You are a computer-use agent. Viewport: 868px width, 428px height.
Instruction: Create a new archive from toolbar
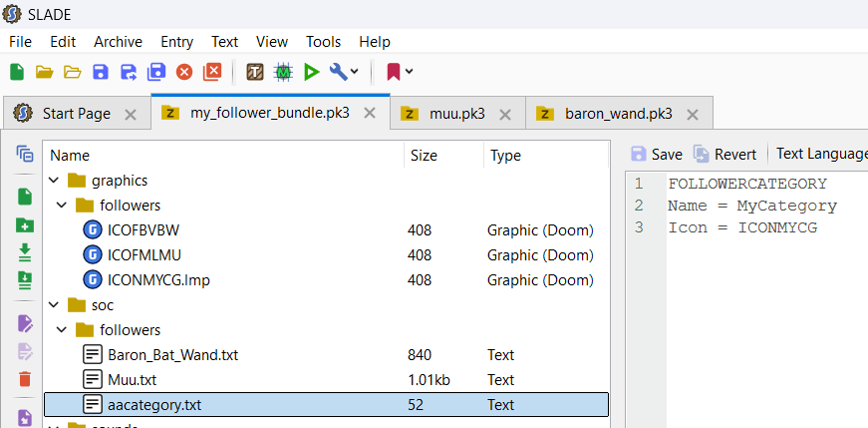[17, 72]
